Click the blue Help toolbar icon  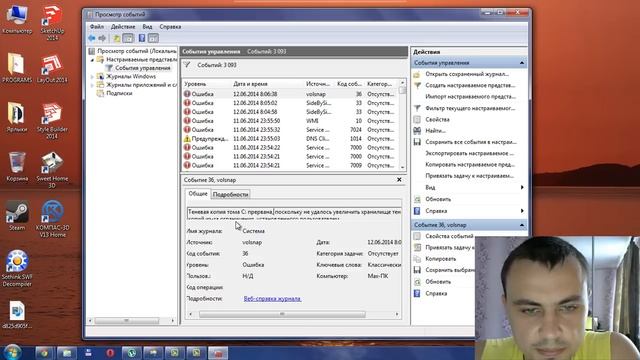click(142, 38)
